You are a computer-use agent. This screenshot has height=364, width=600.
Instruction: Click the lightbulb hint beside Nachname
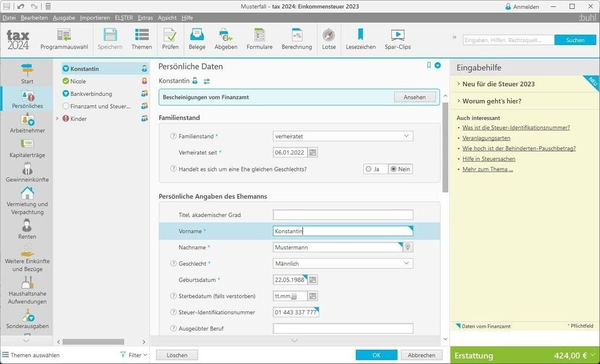(408, 248)
